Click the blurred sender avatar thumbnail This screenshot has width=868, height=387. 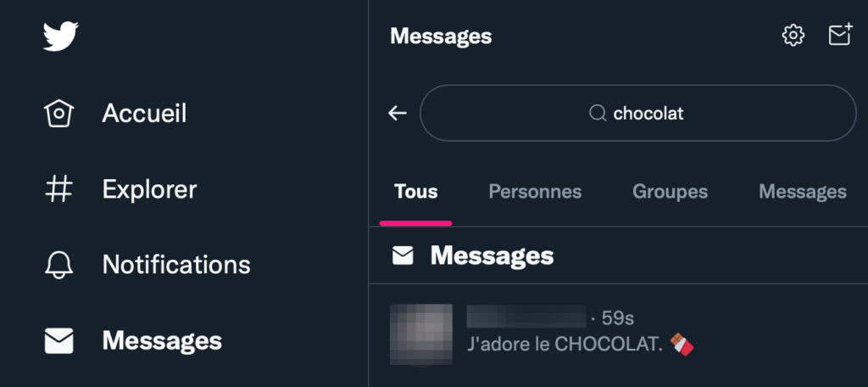(421, 334)
